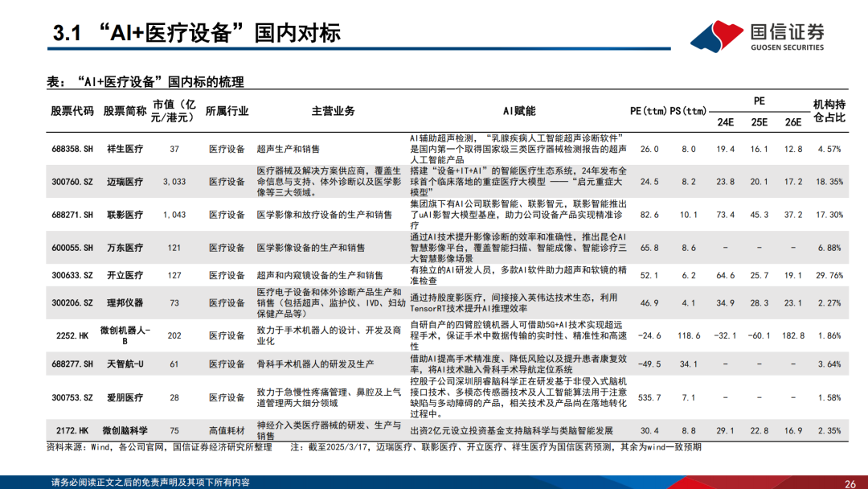This screenshot has width=868, height=489.
Task: Click the 高值耗材 industry cell
Action: (x=227, y=430)
